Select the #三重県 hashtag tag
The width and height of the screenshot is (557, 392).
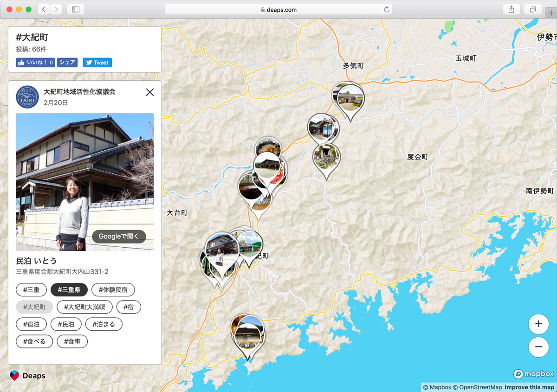tap(69, 290)
